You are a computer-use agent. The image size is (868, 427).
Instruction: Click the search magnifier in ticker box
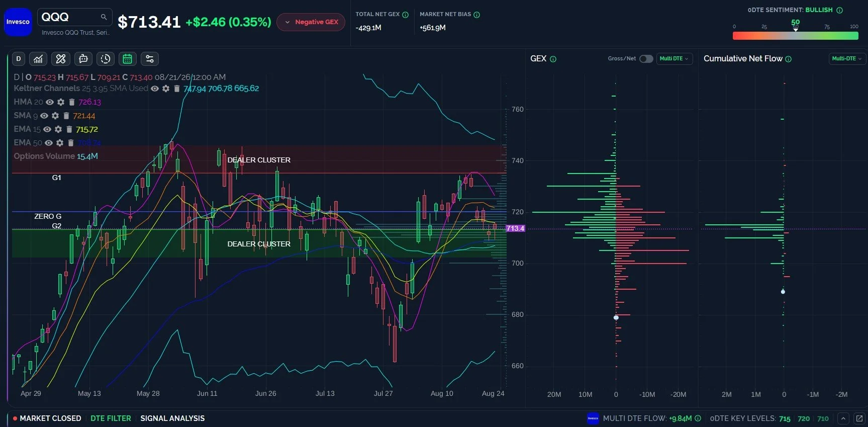pos(104,17)
